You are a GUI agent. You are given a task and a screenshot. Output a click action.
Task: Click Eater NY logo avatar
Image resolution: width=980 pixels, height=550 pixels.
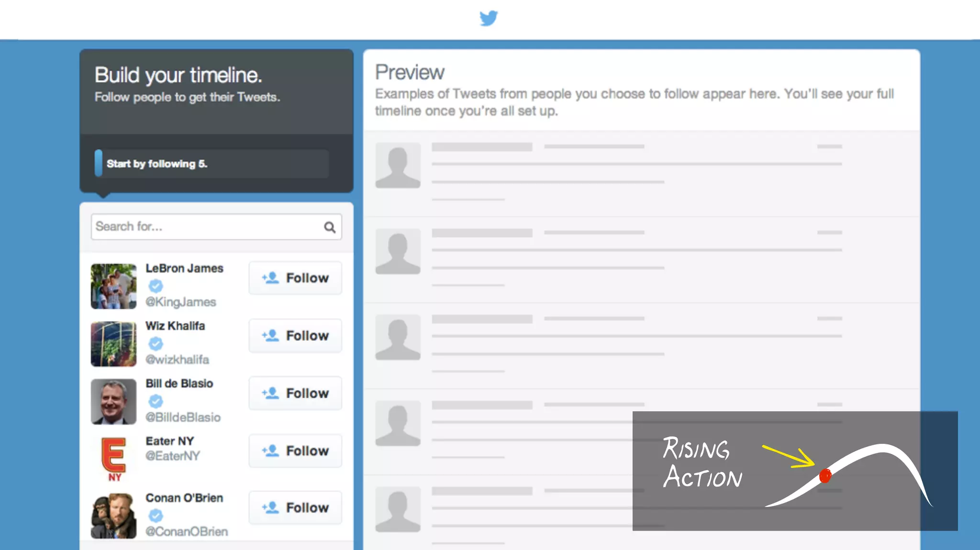coord(114,459)
